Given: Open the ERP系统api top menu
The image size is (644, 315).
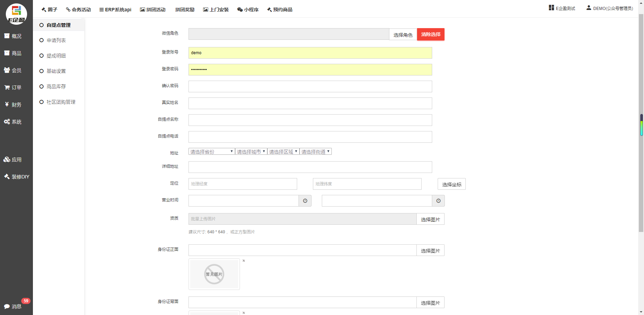Looking at the screenshot, I should pos(115,10).
